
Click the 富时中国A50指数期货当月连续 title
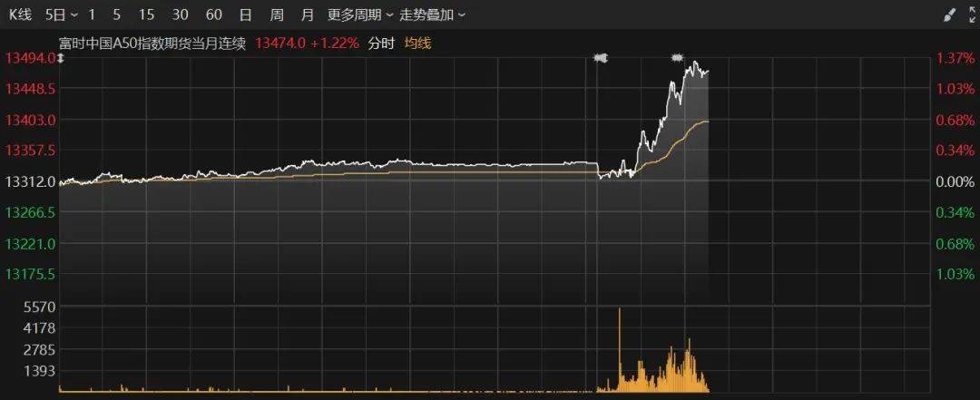click(x=152, y=43)
